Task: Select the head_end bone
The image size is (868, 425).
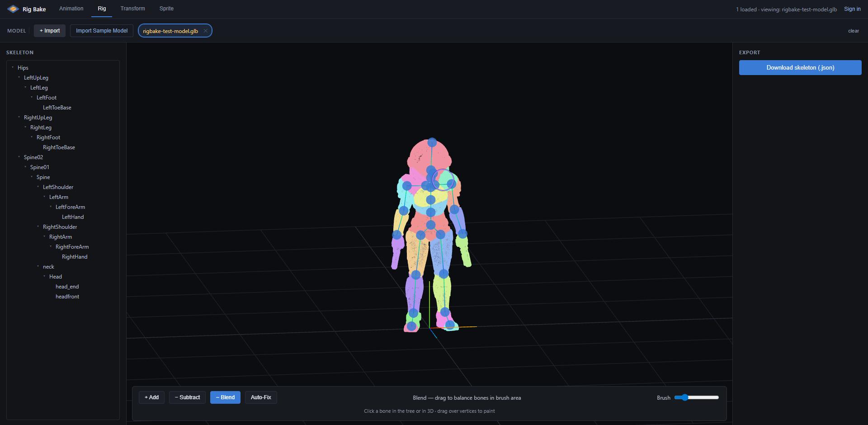Action: click(x=67, y=287)
